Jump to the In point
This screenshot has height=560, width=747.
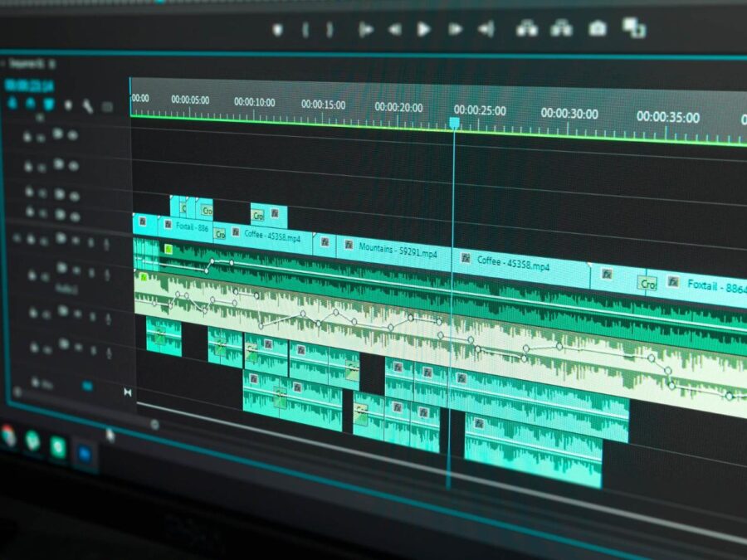pos(365,30)
